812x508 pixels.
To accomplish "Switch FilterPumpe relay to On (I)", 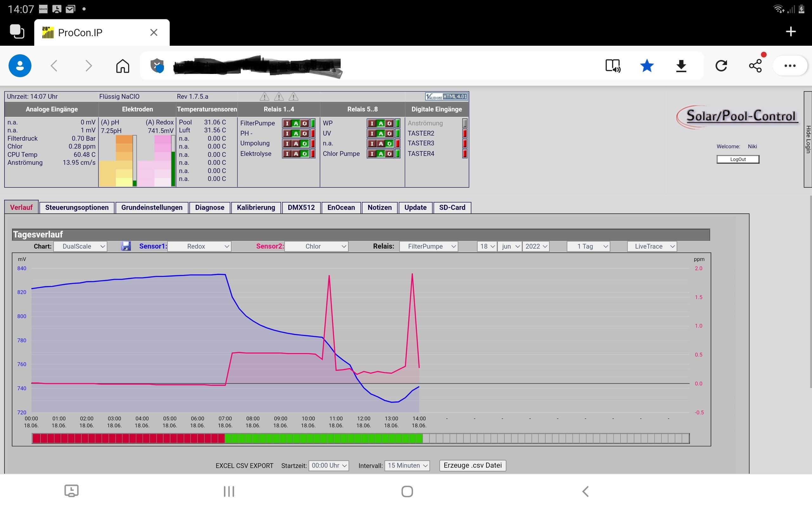I will point(287,123).
